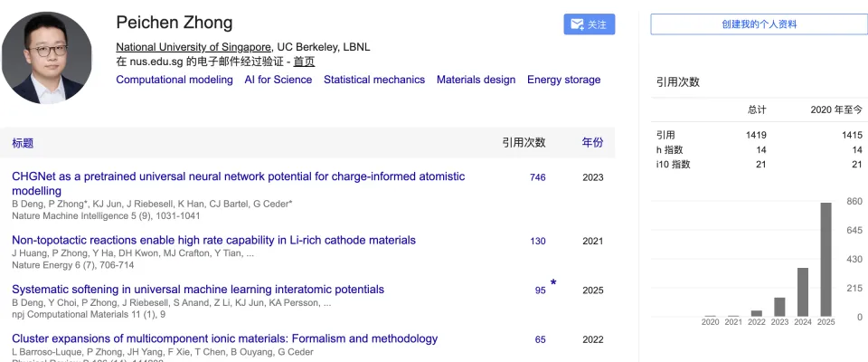Select the AI for Science tag

(x=278, y=80)
